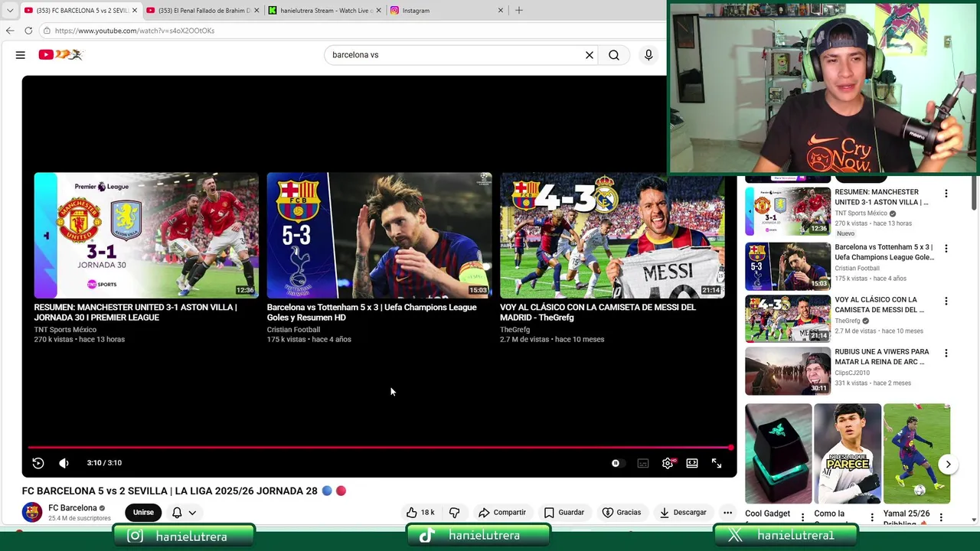Click the Compartir share button

502,513
